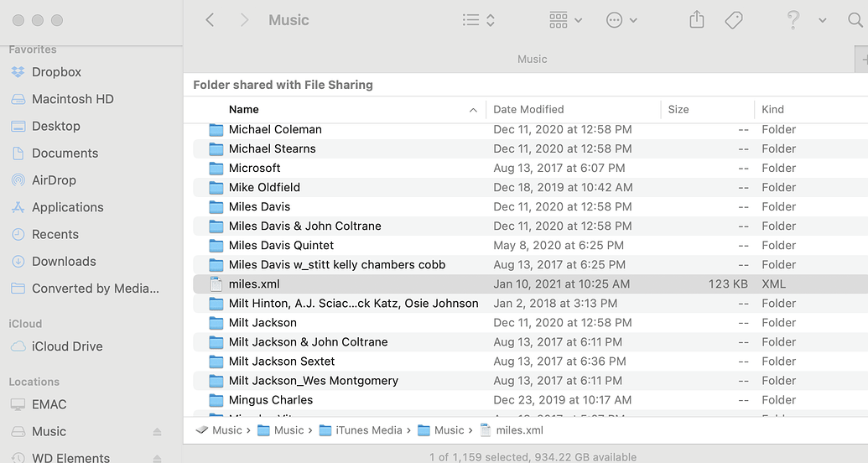Open the list view switcher
The image size is (868, 463).
coord(478,20)
